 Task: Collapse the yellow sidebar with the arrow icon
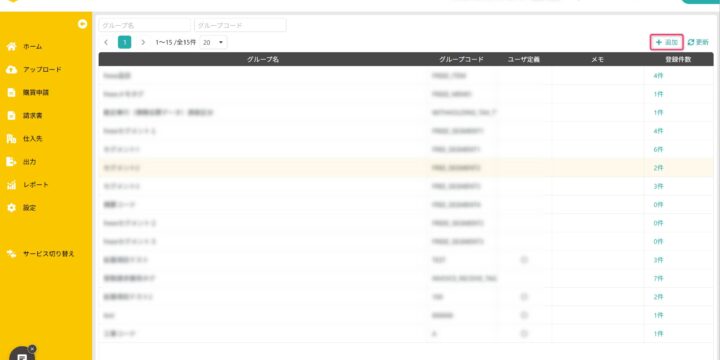83,25
